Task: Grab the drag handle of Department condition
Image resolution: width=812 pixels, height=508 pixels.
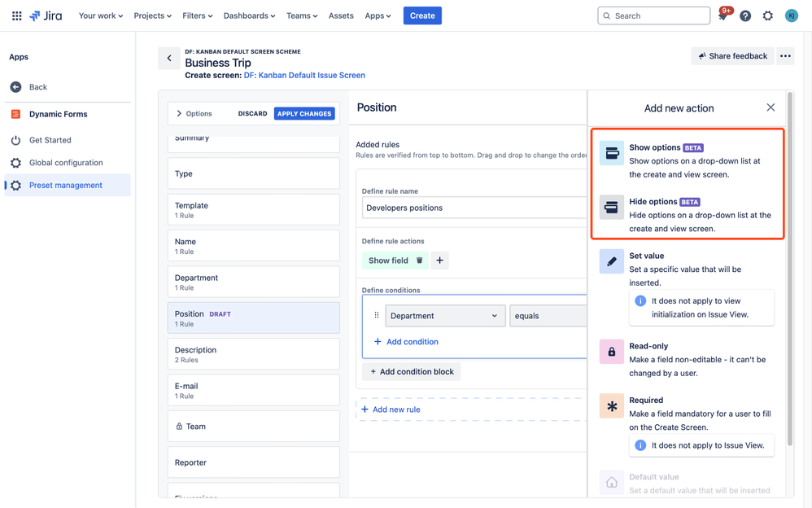Action: 377,315
